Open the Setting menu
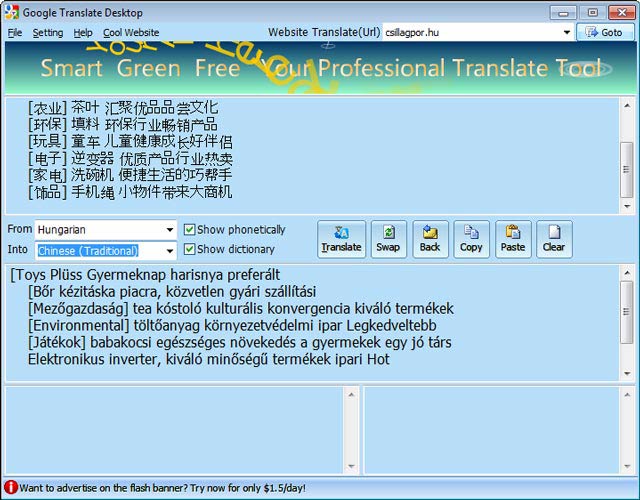Viewport: 640px width, 500px height. [47, 33]
